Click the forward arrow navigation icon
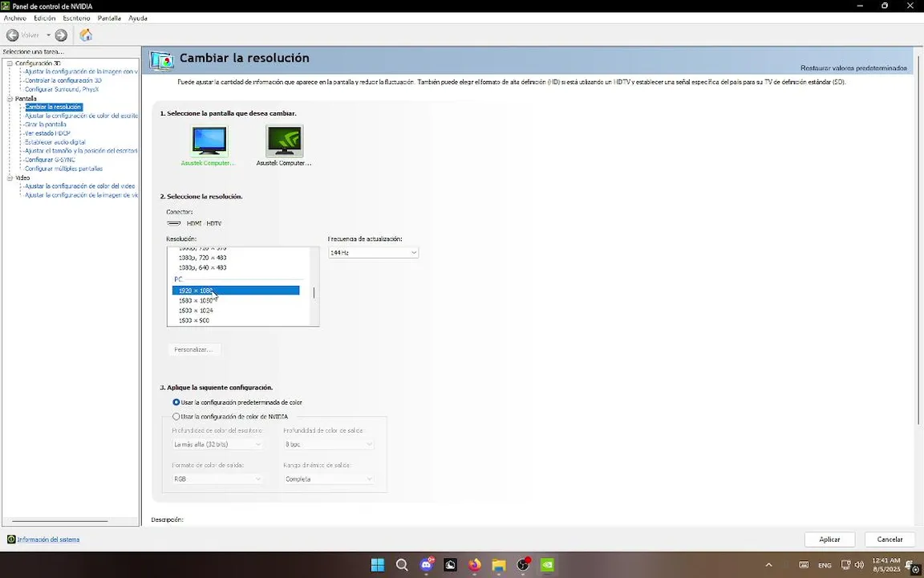 pos(61,35)
